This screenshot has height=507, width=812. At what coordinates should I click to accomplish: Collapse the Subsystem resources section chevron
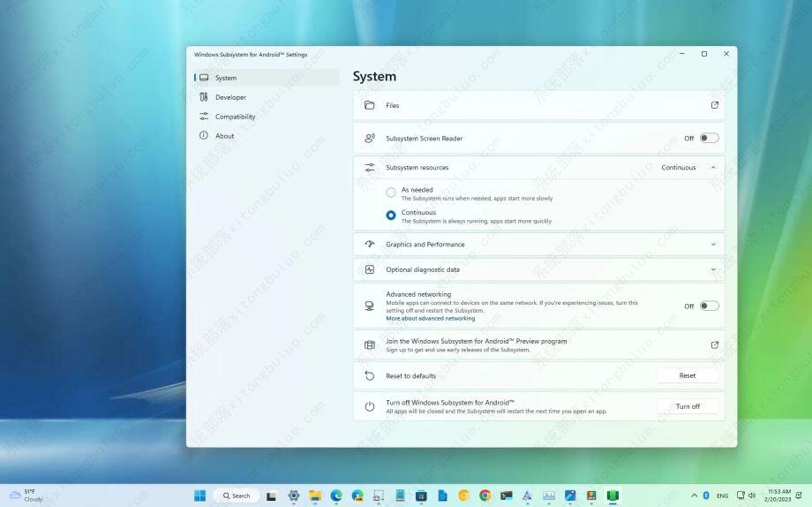[x=713, y=168]
